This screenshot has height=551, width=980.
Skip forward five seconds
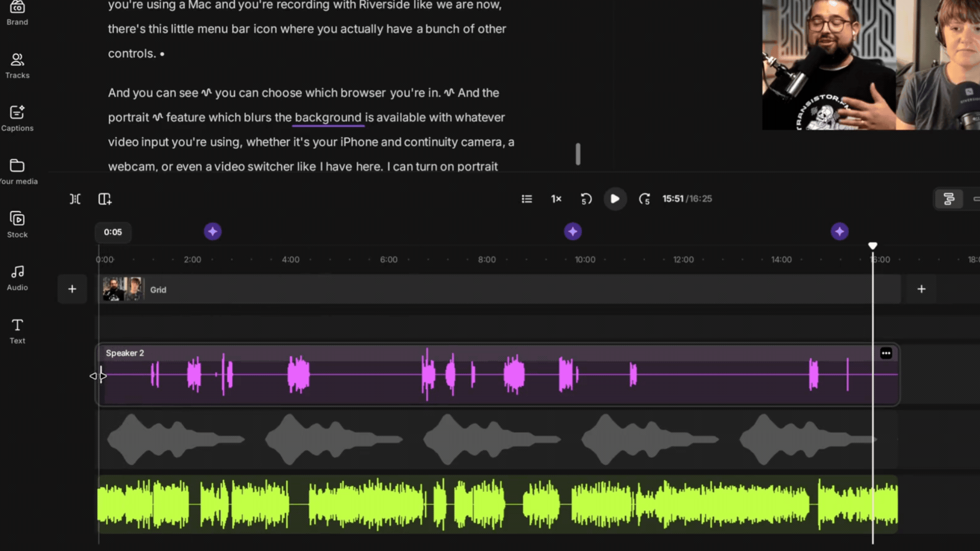point(645,199)
